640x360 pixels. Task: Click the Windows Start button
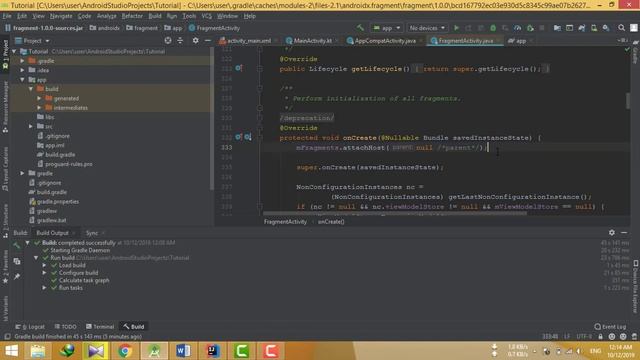(11, 351)
